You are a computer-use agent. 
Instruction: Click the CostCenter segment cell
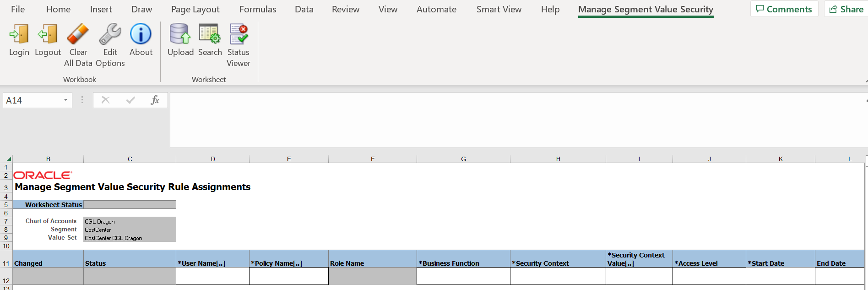[x=130, y=230]
